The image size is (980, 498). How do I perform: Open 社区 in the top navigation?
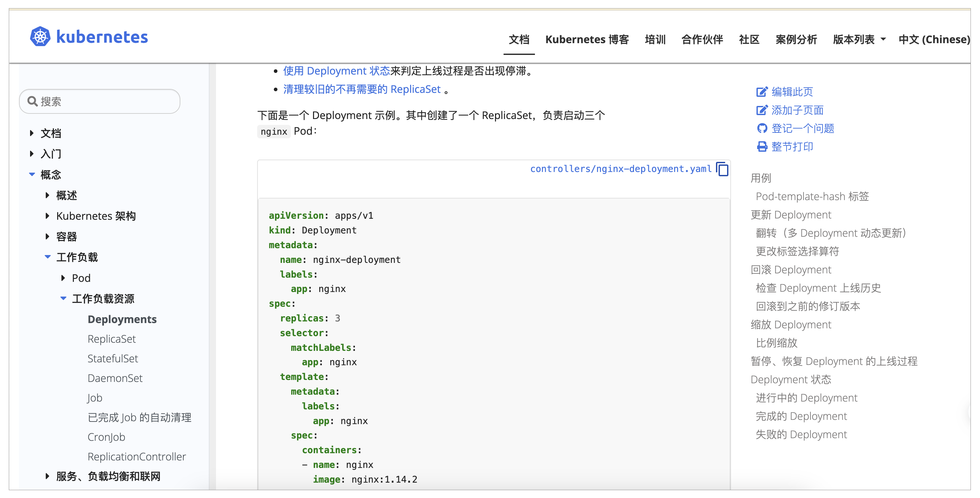(749, 39)
